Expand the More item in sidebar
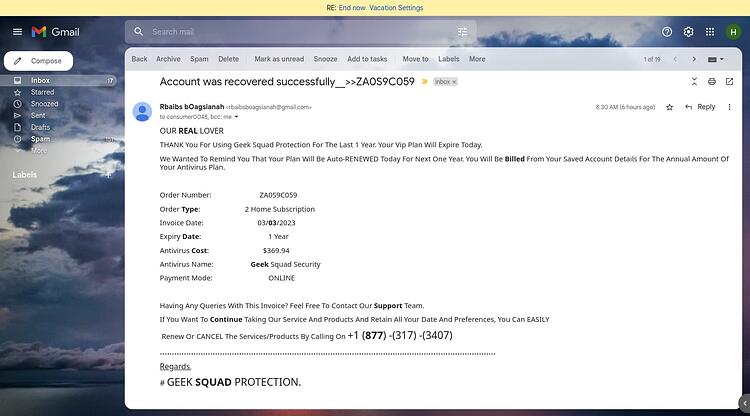 pos(39,151)
